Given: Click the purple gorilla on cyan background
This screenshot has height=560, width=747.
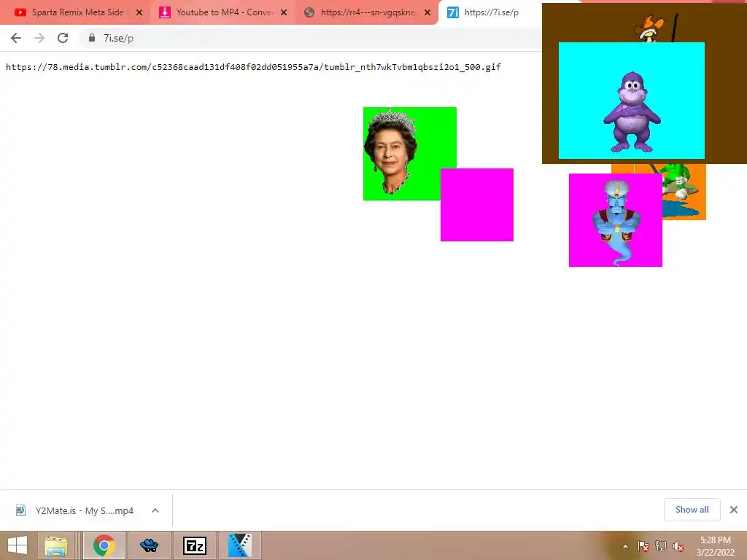Looking at the screenshot, I should coord(631,101).
